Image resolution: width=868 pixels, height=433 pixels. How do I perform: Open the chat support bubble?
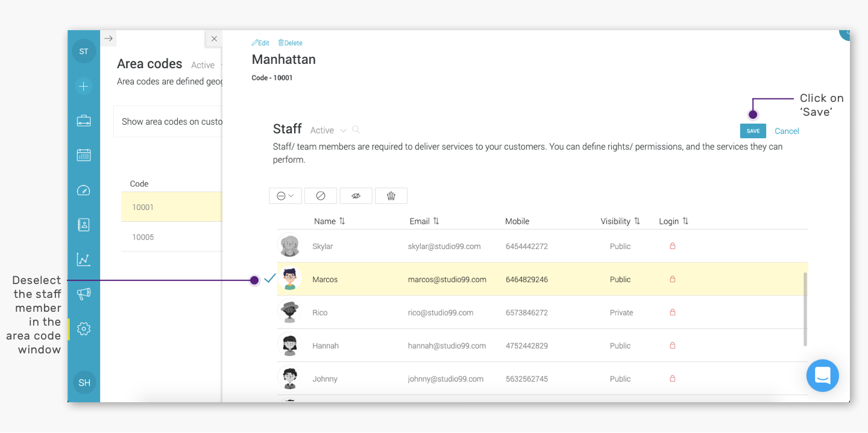pyautogui.click(x=823, y=376)
